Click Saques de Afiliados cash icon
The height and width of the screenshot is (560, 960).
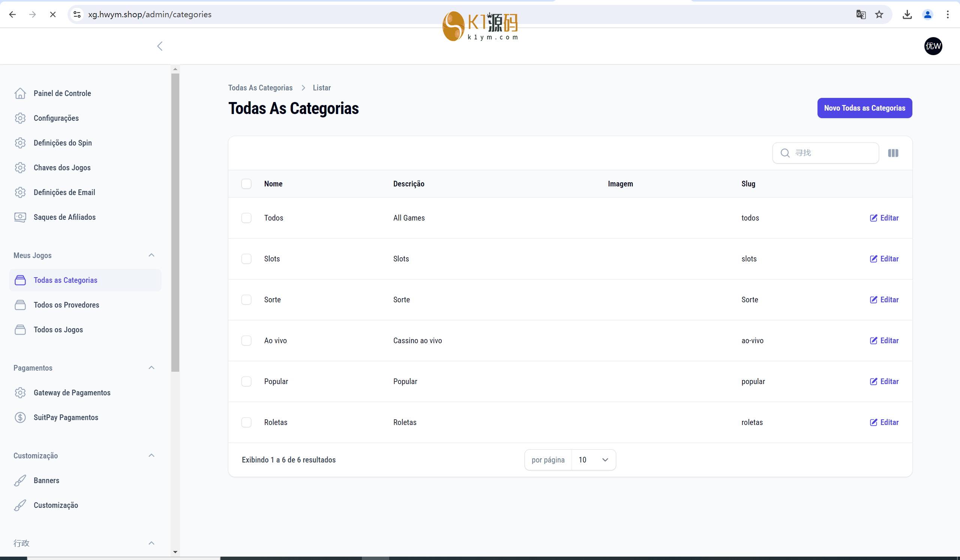coord(20,217)
